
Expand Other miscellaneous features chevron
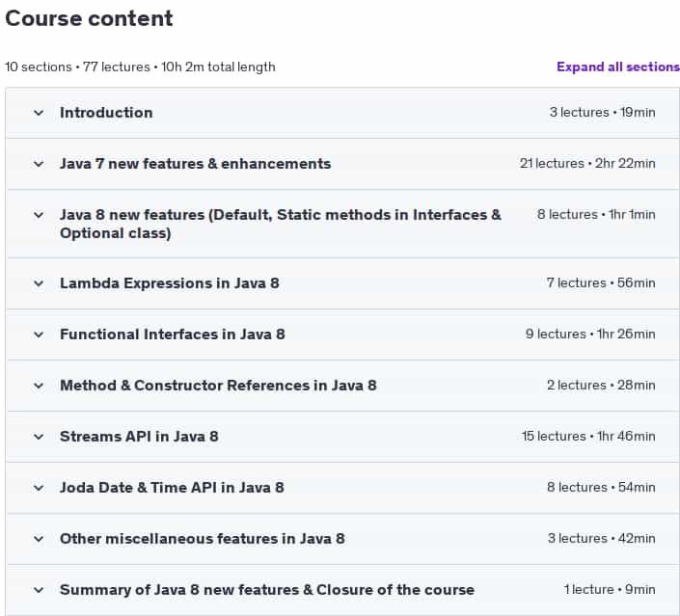[39, 539]
